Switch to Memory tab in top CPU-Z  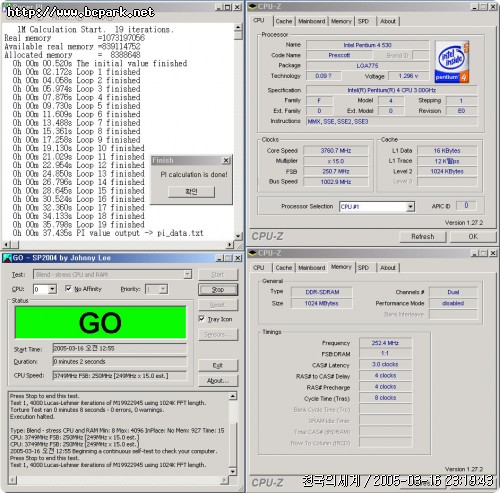pos(341,21)
